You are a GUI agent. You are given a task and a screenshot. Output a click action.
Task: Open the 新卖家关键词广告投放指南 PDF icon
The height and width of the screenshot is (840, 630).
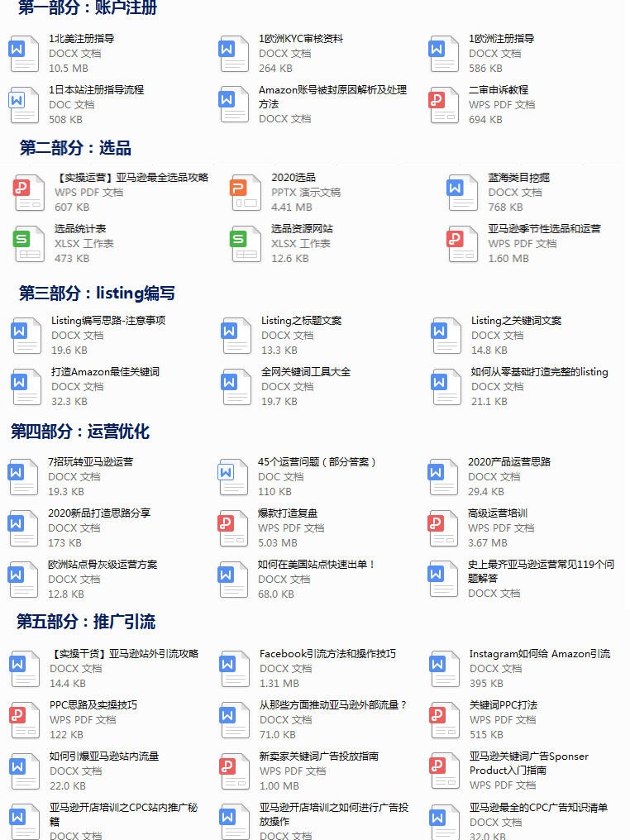point(235,771)
